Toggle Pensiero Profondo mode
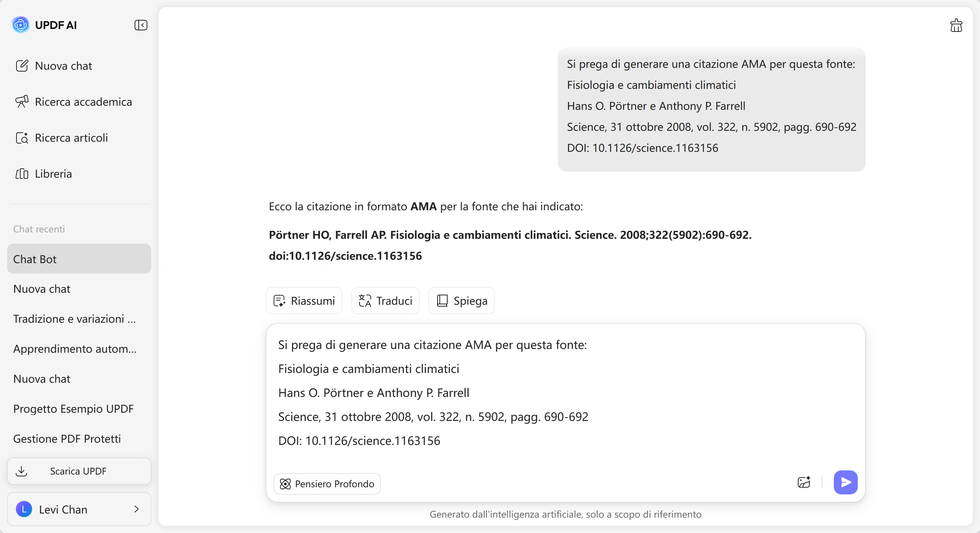This screenshot has height=533, width=980. pos(327,484)
